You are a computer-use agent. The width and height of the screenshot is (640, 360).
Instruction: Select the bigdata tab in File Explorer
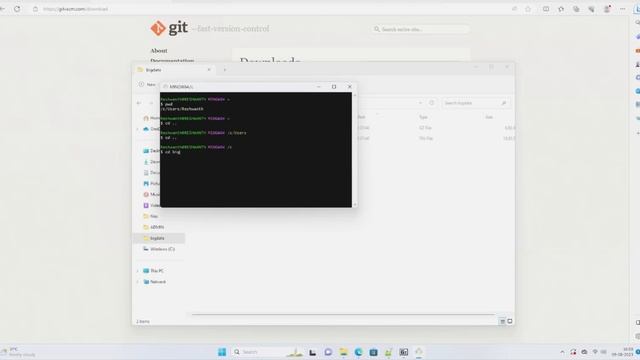[x=174, y=70]
